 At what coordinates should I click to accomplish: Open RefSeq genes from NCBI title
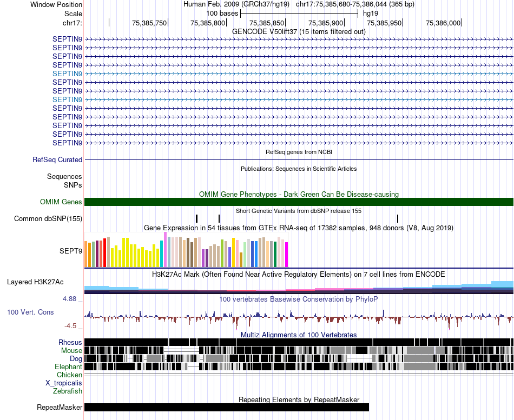click(x=299, y=152)
